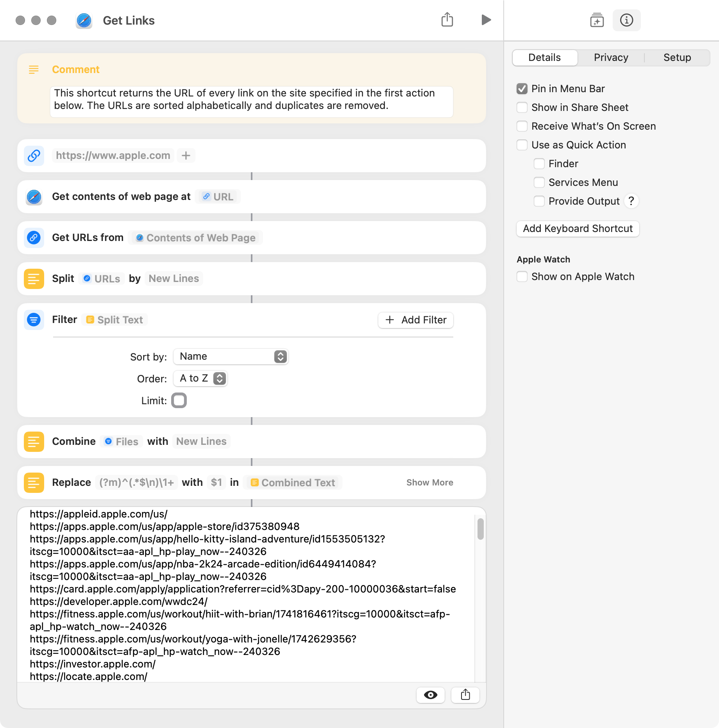719x728 pixels.
Task: Open the Sort by Name dropdown
Action: click(231, 356)
